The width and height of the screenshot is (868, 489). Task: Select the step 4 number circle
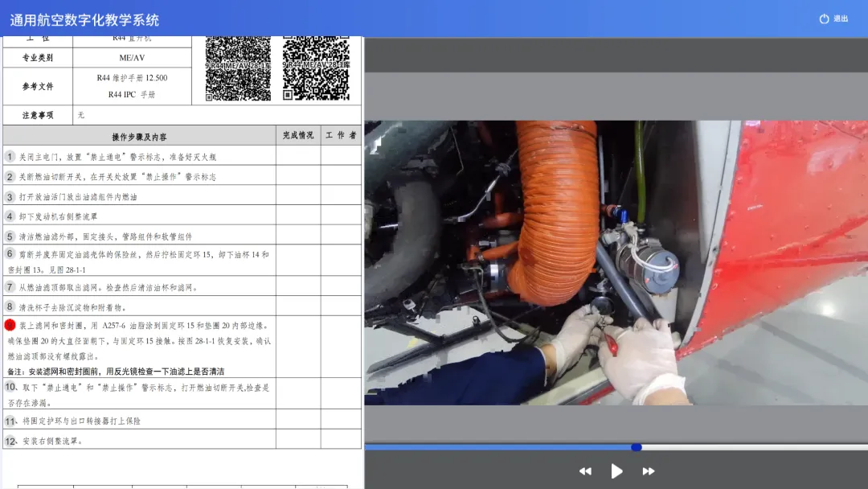[x=10, y=216]
